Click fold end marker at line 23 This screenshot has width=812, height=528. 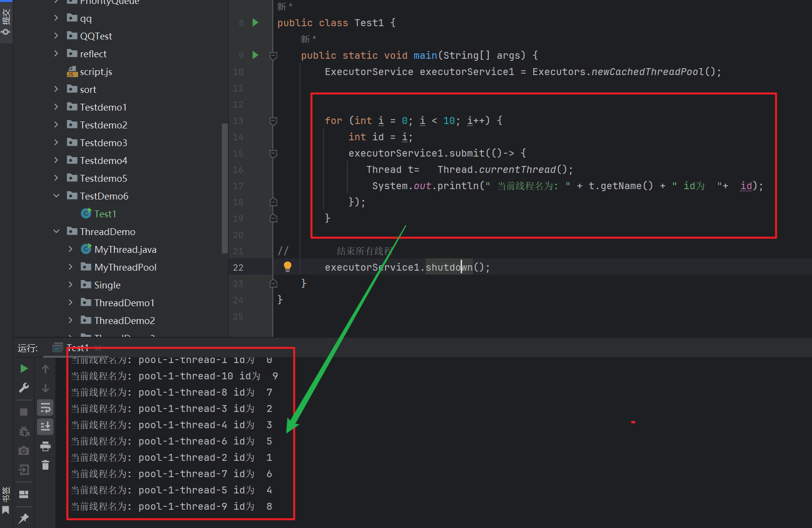coord(273,284)
